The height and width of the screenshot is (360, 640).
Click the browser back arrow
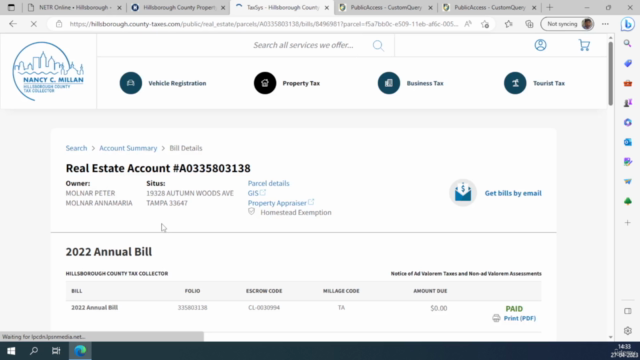point(13,24)
